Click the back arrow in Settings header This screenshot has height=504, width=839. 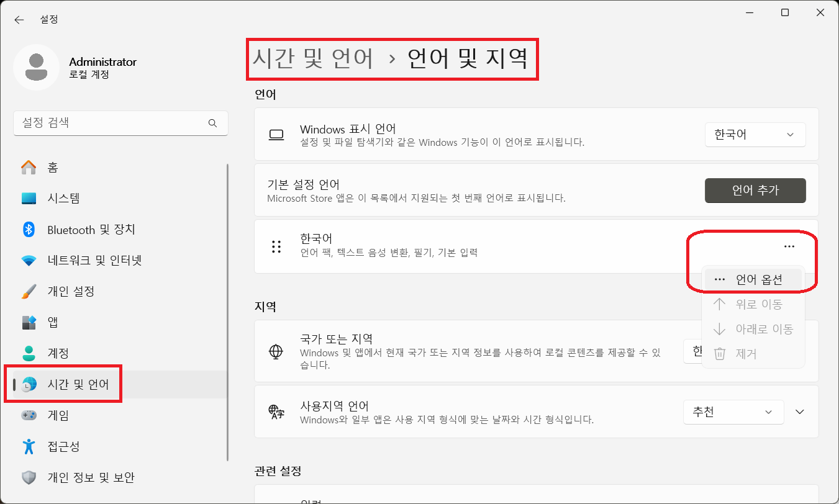click(x=19, y=20)
